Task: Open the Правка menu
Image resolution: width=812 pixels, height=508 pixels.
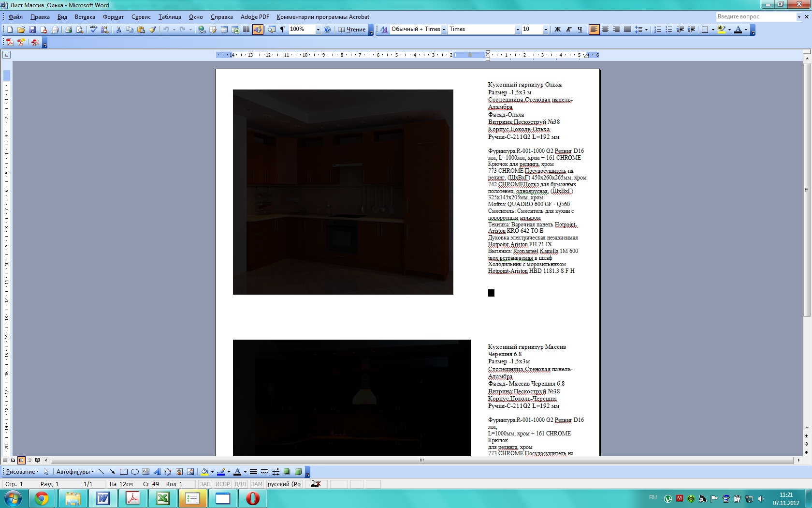Action: [40, 17]
